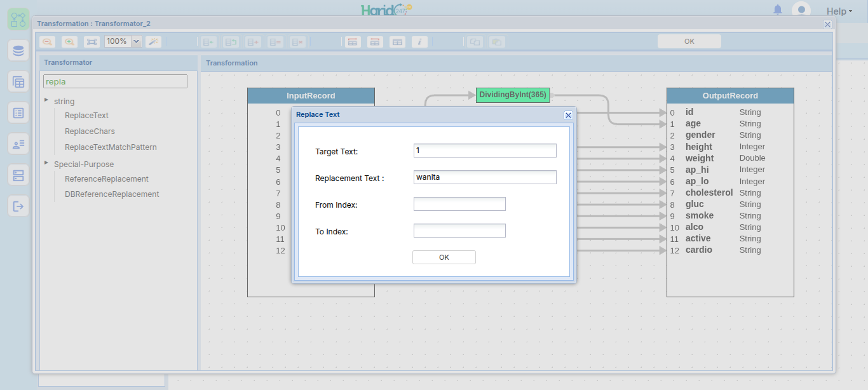
Task: Click the magic wand auto-map icon
Action: click(x=153, y=42)
